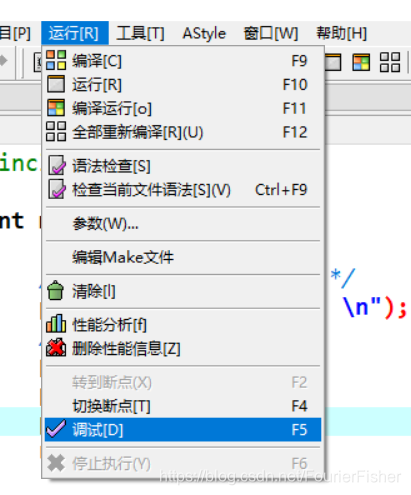Open the AStyle menu
The image size is (411, 495).
204,33
